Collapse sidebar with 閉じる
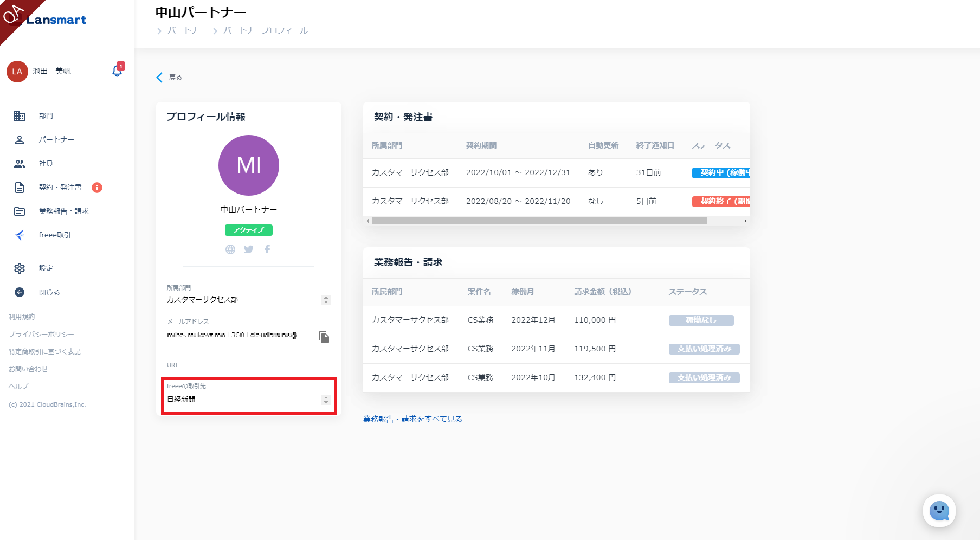Viewport: 980px width, 540px height. (x=49, y=292)
